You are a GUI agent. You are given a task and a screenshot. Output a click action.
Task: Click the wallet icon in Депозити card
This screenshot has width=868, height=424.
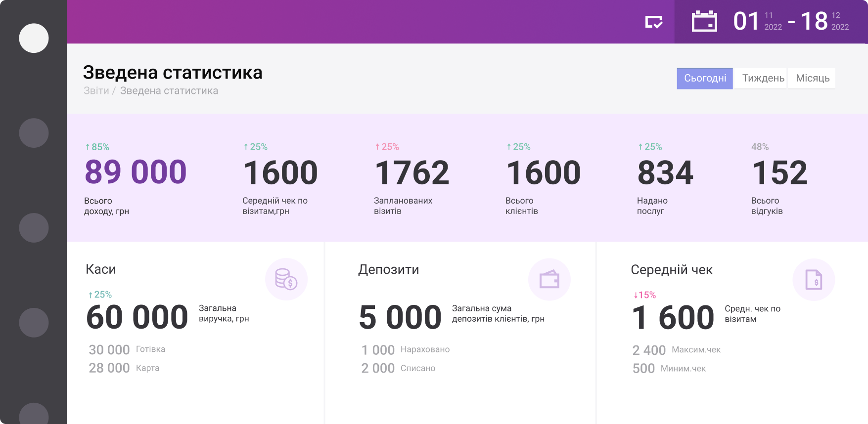coord(549,280)
